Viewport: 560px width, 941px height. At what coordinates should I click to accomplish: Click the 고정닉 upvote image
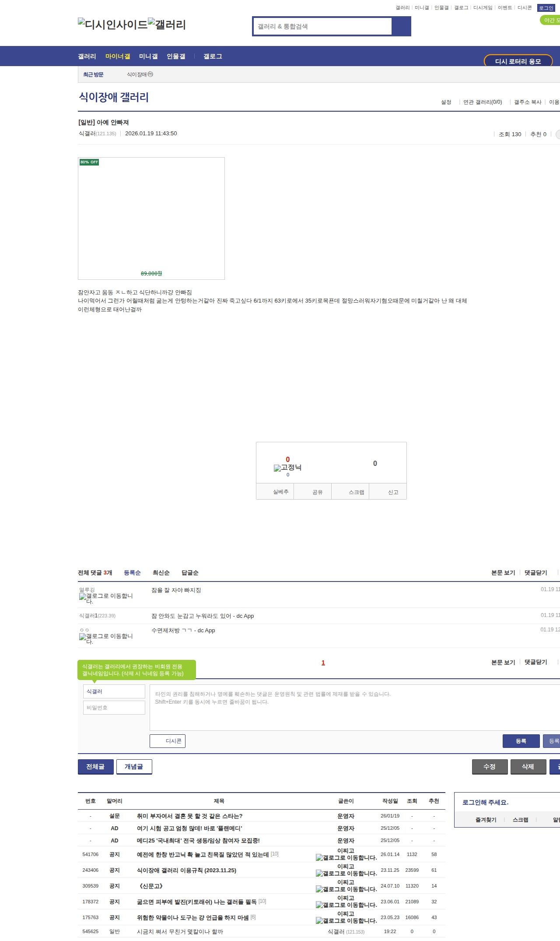pyautogui.click(x=287, y=468)
